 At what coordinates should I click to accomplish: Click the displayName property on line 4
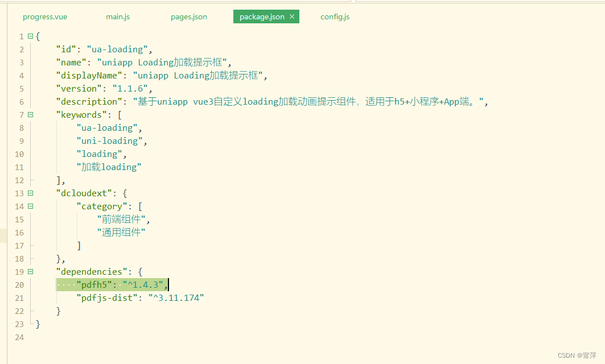click(x=89, y=75)
